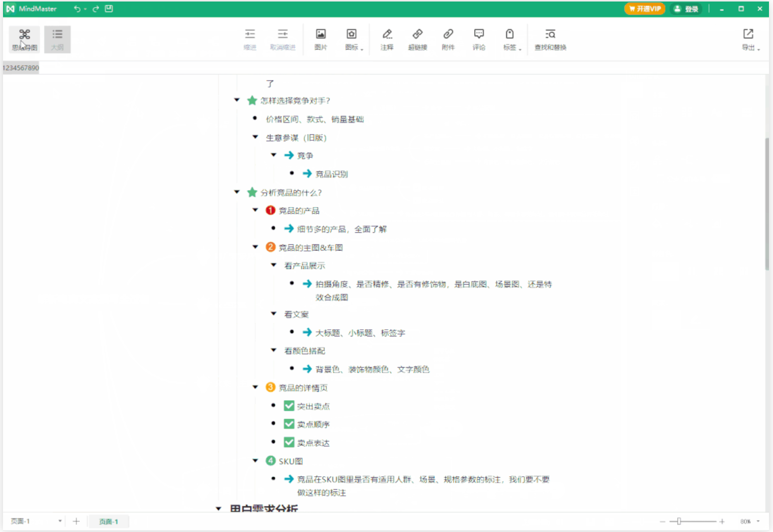The height and width of the screenshot is (532, 773).
Task: Open the 评论 comment tool
Action: [479, 39]
